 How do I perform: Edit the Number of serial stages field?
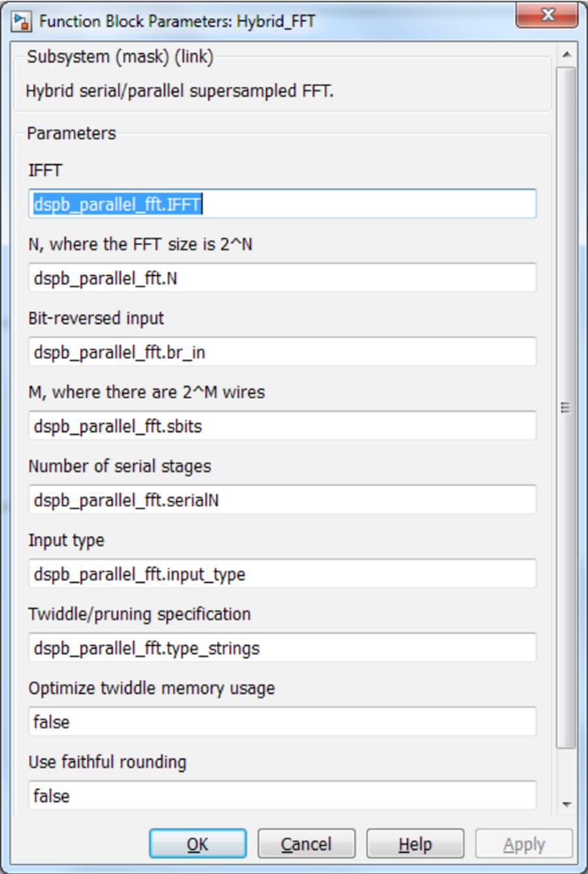pyautogui.click(x=282, y=500)
